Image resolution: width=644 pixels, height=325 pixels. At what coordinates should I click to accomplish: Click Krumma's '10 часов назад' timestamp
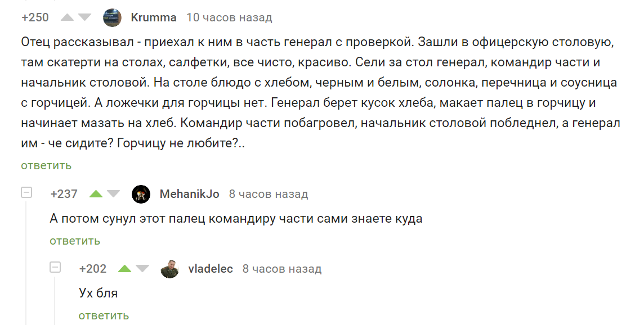coord(229,17)
